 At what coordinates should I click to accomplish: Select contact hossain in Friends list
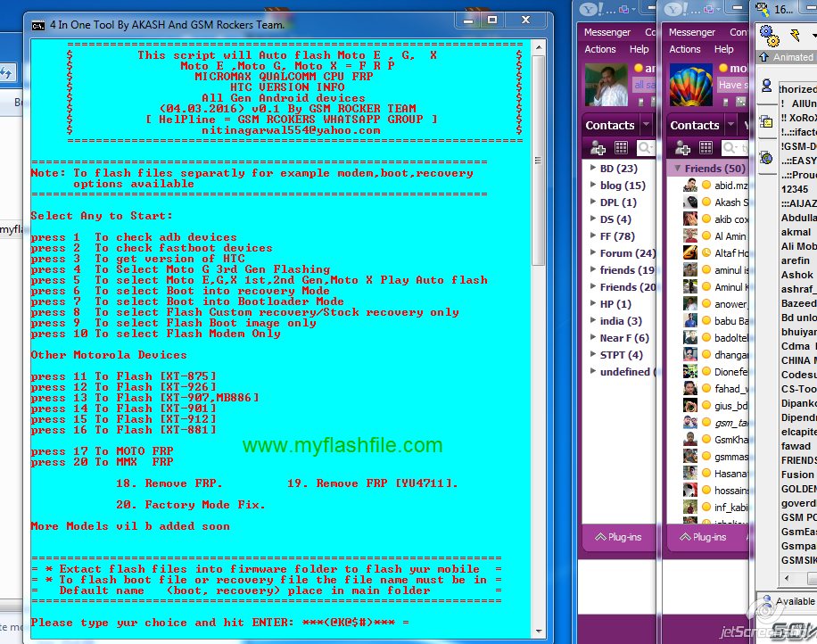(715, 491)
